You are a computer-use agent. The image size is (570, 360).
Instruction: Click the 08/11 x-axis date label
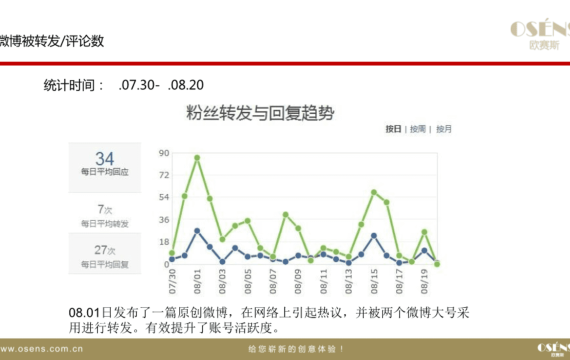point(324,281)
